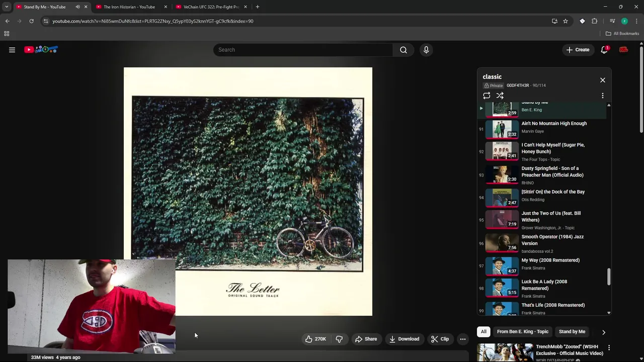Show next filter chips arrow

pos(603,332)
